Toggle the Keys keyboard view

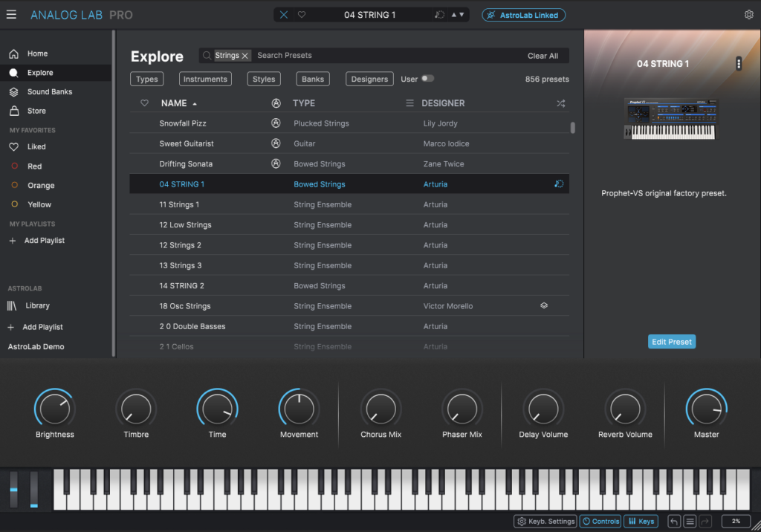641,522
